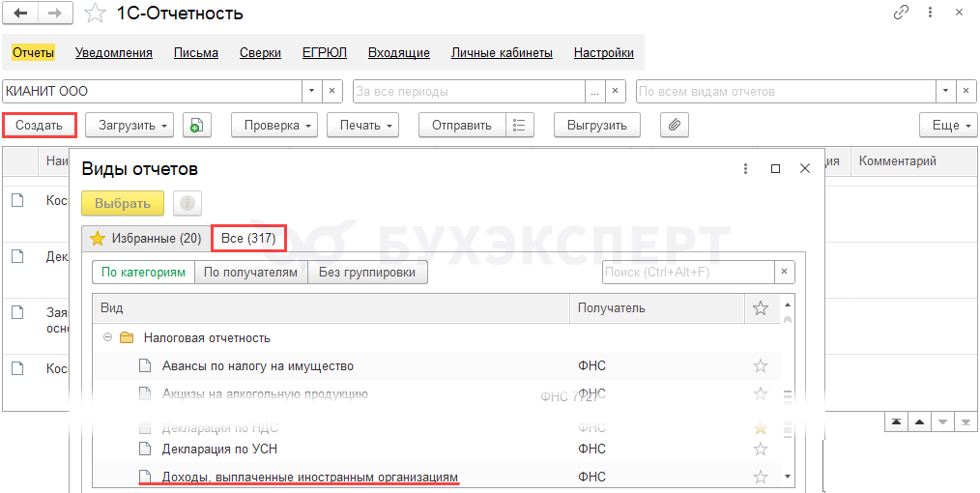Switch grouping to По получателям
Viewport: 980px width, 493px height.
[x=250, y=273]
